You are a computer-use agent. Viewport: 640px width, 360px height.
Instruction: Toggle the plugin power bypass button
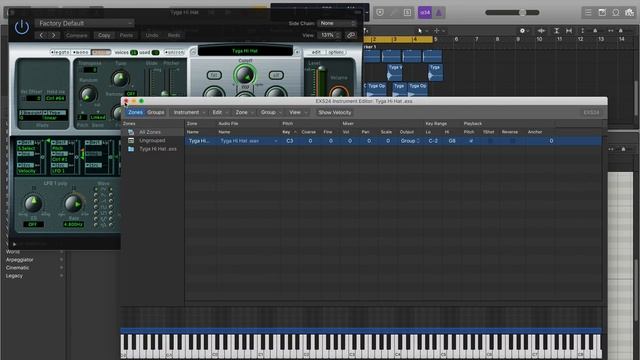22,27
